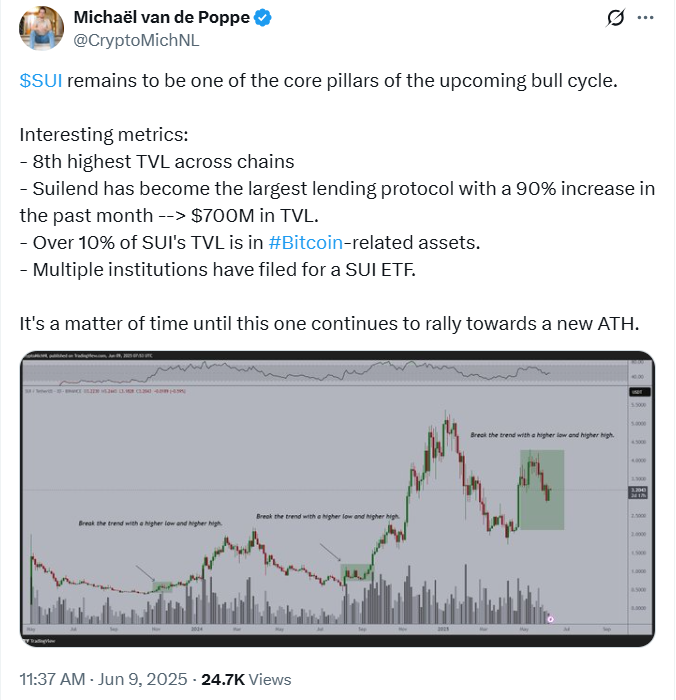Click the small green box near the middle arrow
The width and height of the screenshot is (676, 700).
pos(356,573)
